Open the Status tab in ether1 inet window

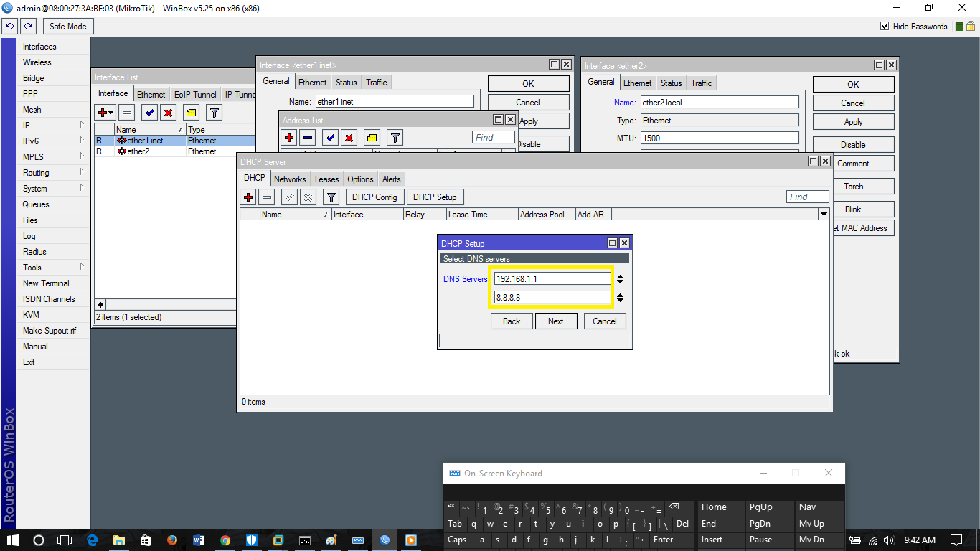tap(347, 83)
